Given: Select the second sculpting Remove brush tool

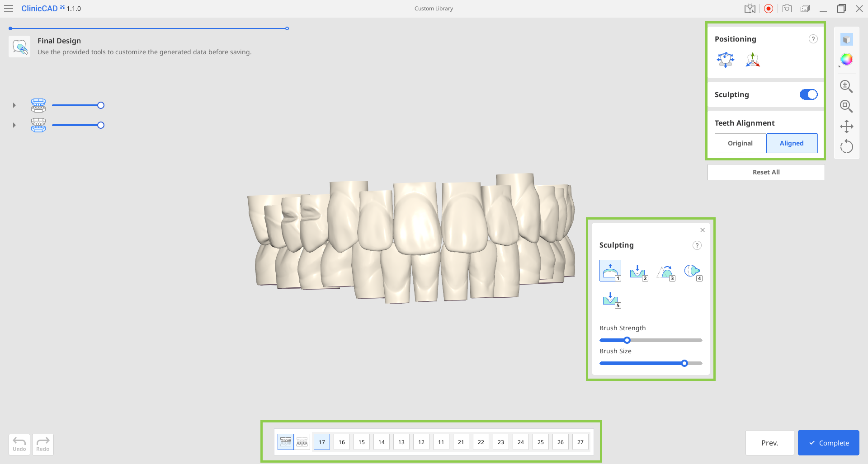Looking at the screenshot, I should (x=638, y=272).
